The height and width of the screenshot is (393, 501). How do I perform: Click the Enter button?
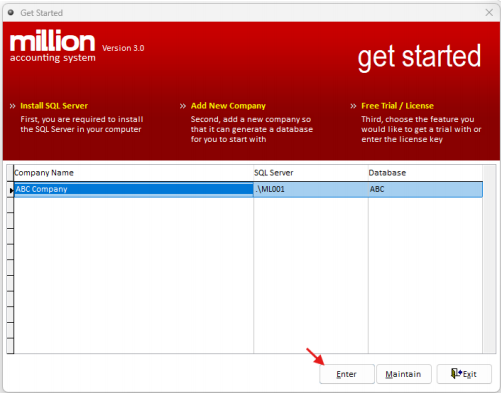coord(347,374)
